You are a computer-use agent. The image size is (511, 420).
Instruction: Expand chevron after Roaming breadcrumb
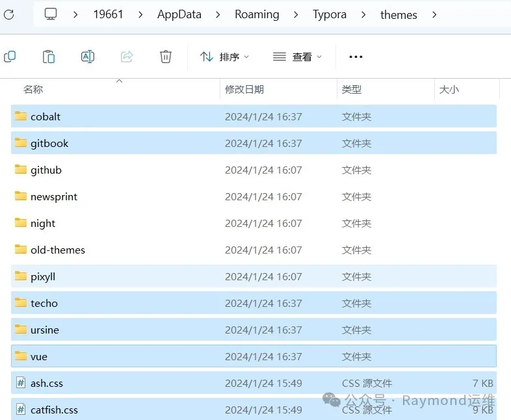coord(296,15)
